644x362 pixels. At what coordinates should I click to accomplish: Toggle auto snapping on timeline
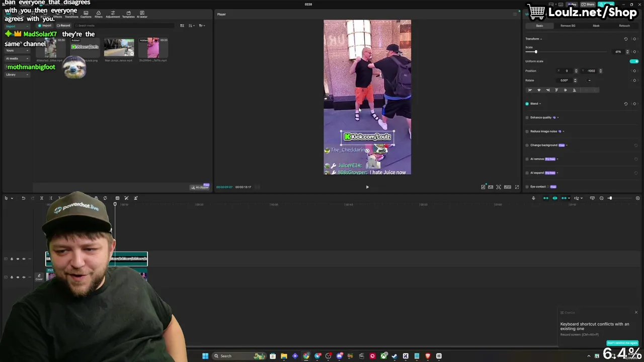555,198
